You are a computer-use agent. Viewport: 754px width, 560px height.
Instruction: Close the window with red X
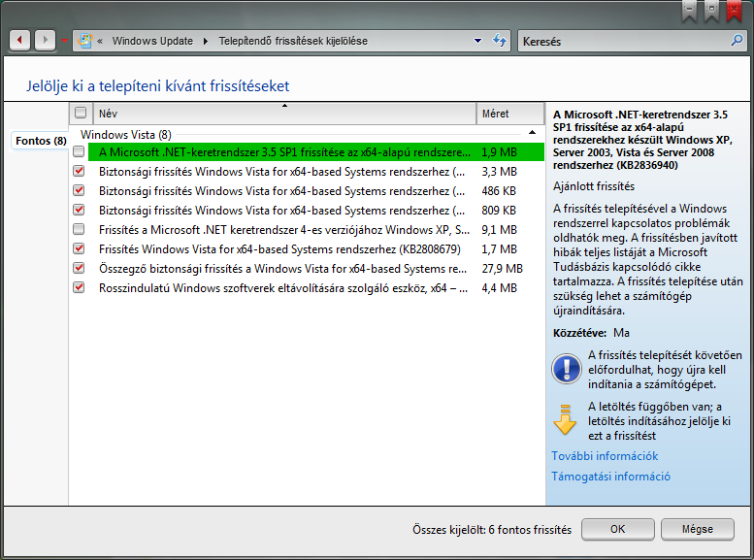pyautogui.click(x=734, y=10)
